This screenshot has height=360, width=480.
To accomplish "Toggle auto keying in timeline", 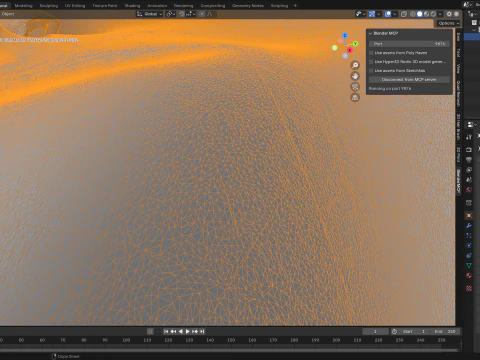I will click(x=150, y=331).
